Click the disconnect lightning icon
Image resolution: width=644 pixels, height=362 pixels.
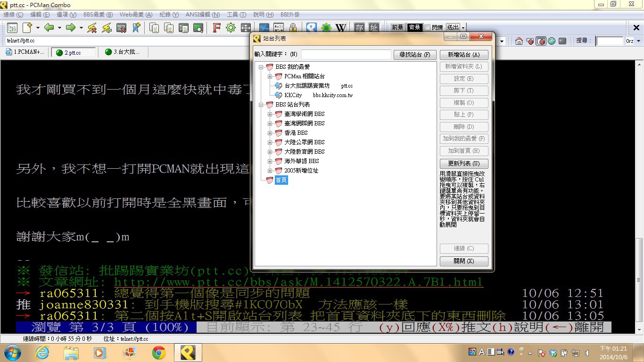click(92, 28)
